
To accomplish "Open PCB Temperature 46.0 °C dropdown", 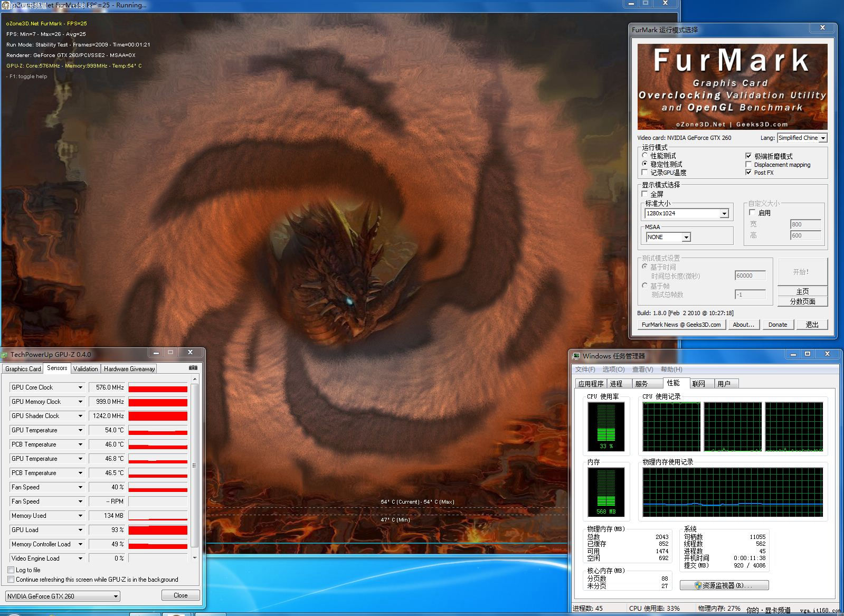I will 80,444.
